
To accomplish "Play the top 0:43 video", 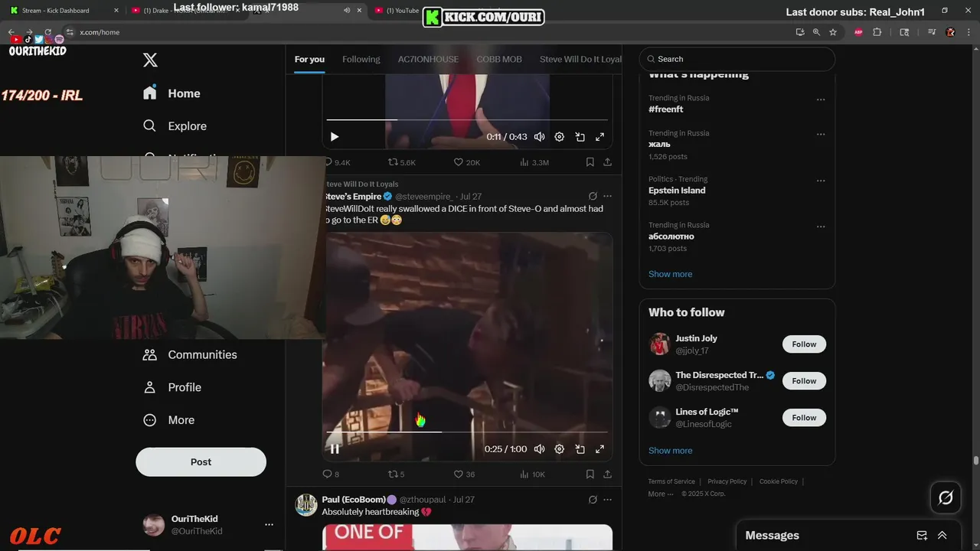I will pyautogui.click(x=335, y=137).
